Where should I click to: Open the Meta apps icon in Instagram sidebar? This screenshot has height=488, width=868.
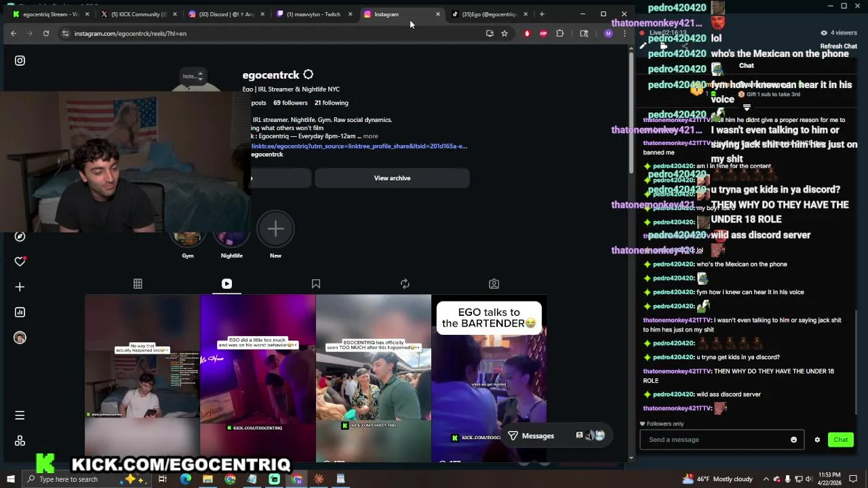click(x=20, y=441)
